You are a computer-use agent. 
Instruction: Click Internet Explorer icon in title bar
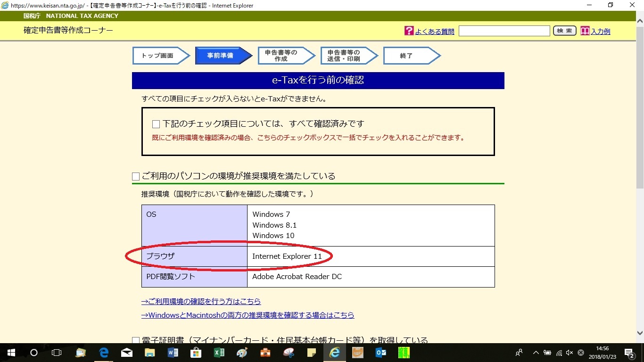click(5, 6)
